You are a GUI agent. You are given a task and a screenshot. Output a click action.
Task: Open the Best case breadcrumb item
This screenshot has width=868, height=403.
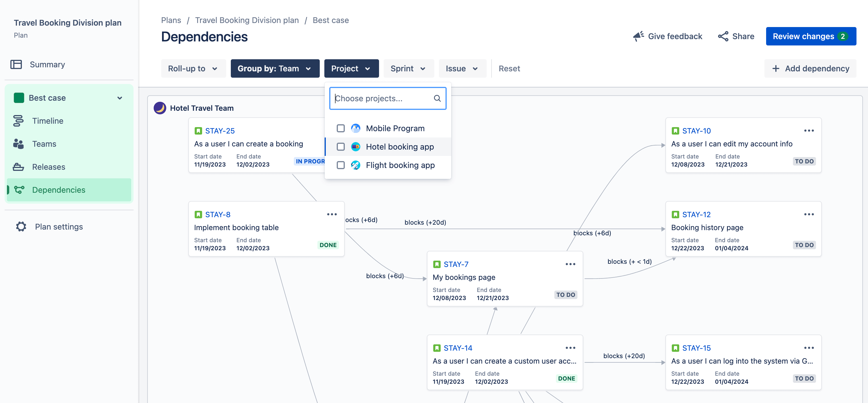[x=331, y=20]
